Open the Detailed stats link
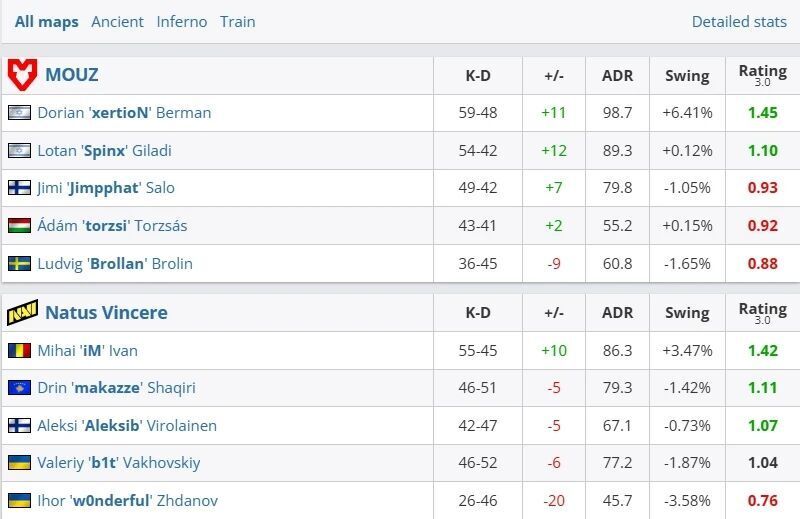 pos(739,21)
